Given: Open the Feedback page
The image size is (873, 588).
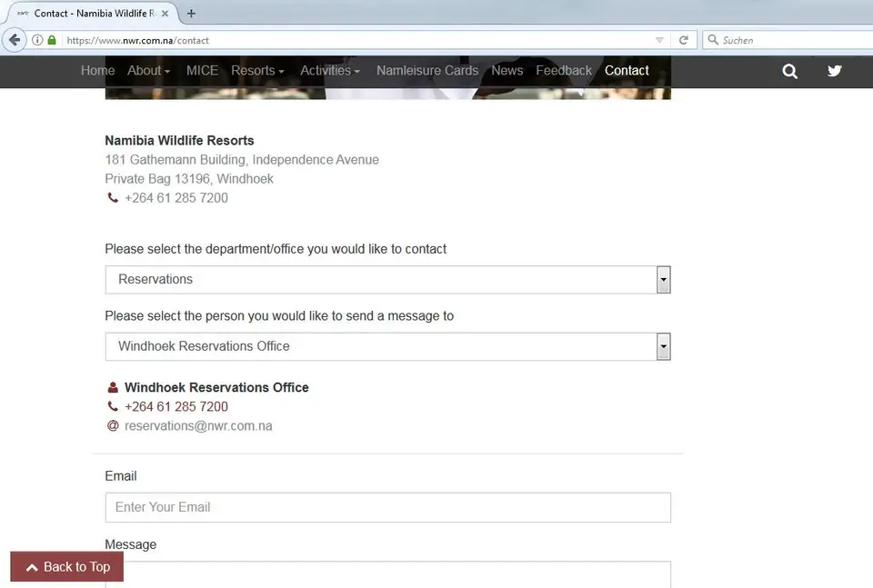Looking at the screenshot, I should point(564,71).
